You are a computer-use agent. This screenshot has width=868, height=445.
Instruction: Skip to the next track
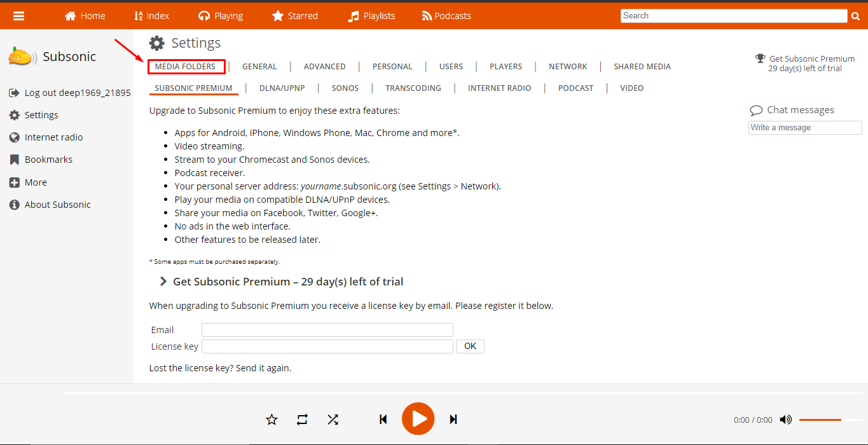tap(453, 420)
